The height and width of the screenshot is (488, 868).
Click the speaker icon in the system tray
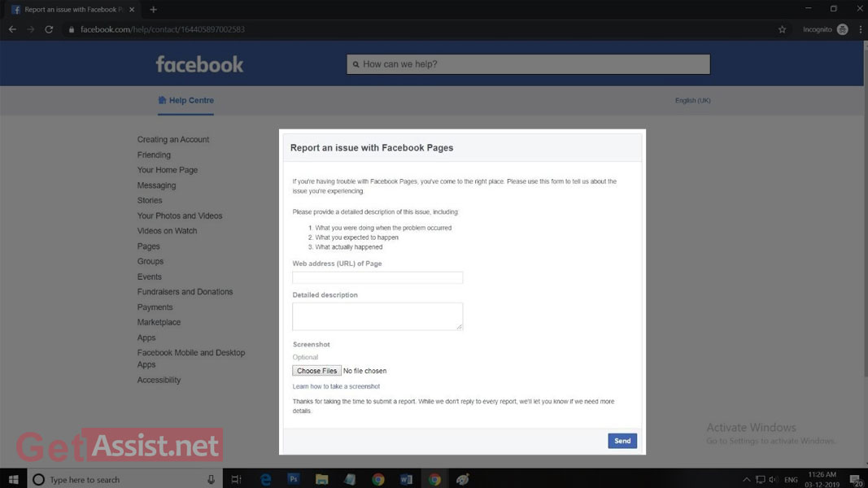tap(771, 479)
